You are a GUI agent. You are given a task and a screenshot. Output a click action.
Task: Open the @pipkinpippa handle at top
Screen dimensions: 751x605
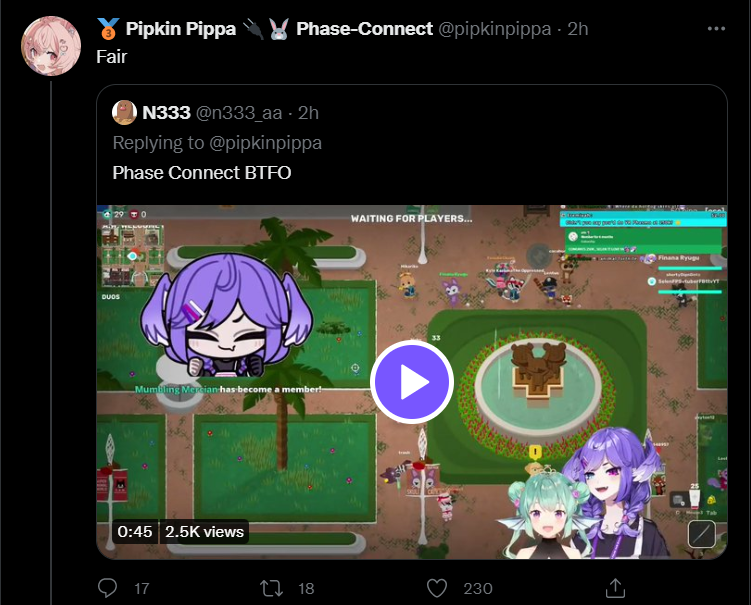click(x=494, y=29)
